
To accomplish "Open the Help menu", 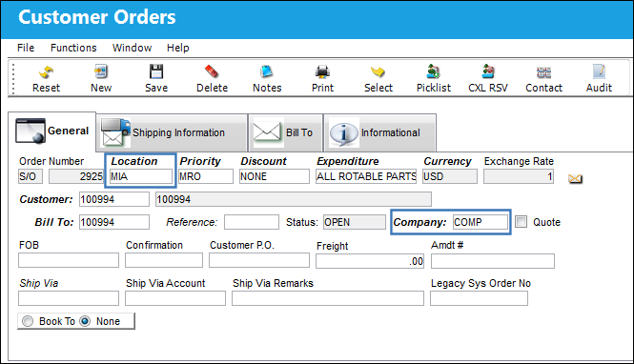I will click(x=178, y=48).
